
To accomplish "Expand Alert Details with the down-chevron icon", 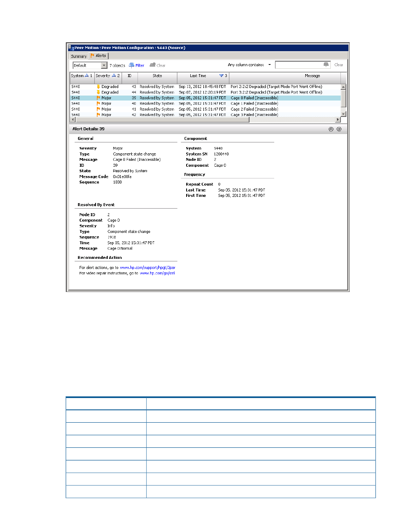I will tap(339, 129).
